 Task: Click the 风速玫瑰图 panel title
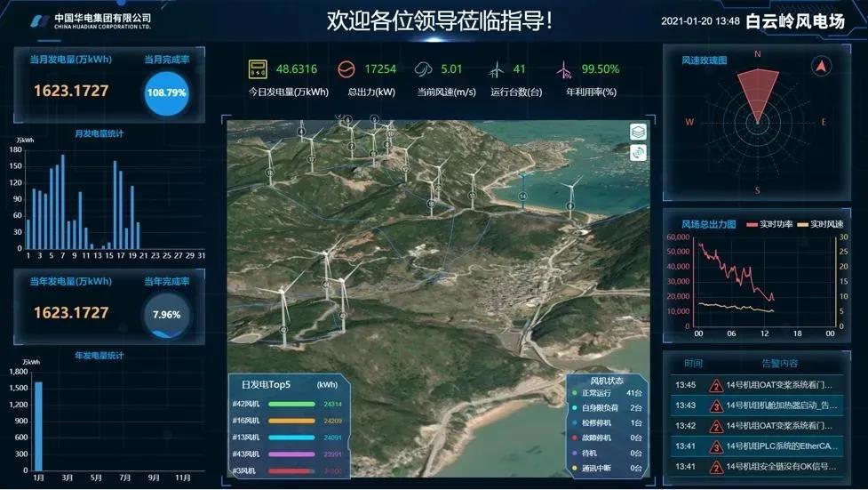pos(705,60)
